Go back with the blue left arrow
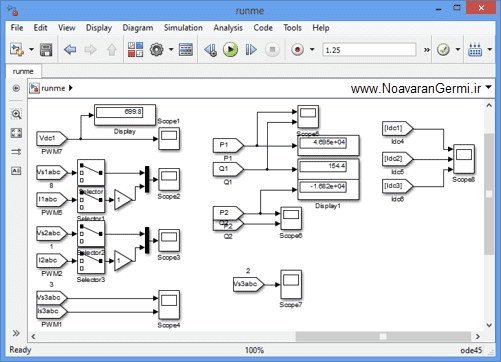The height and width of the screenshot is (362, 501). click(x=70, y=50)
